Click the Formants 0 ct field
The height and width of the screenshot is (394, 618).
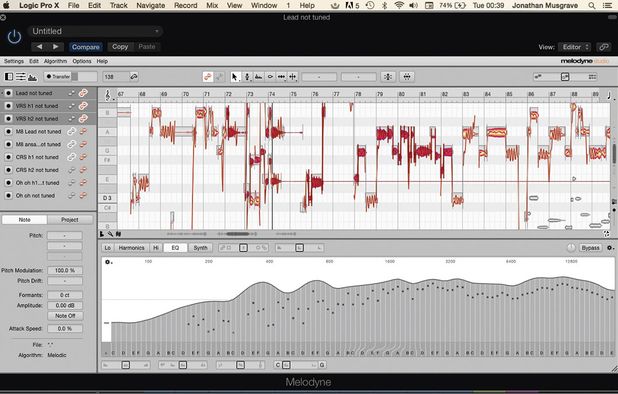click(65, 295)
